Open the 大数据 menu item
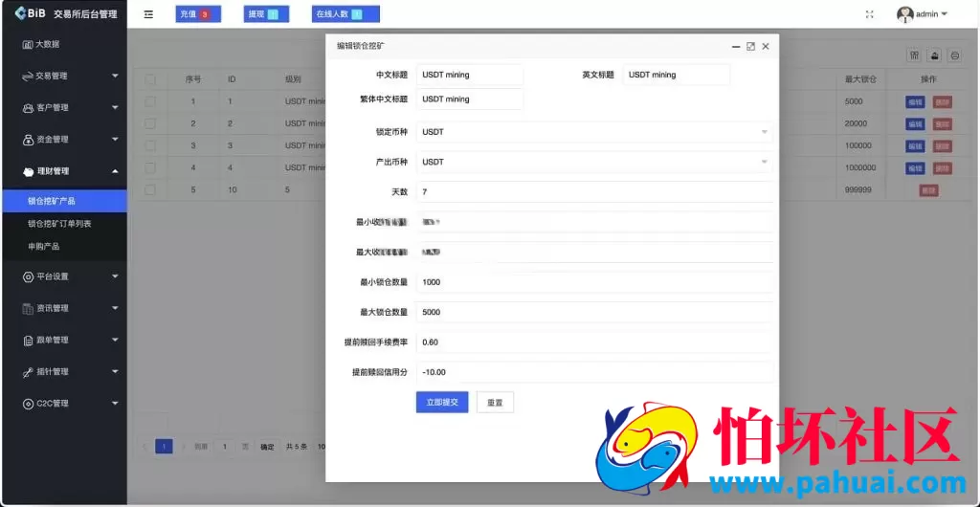 (x=64, y=44)
